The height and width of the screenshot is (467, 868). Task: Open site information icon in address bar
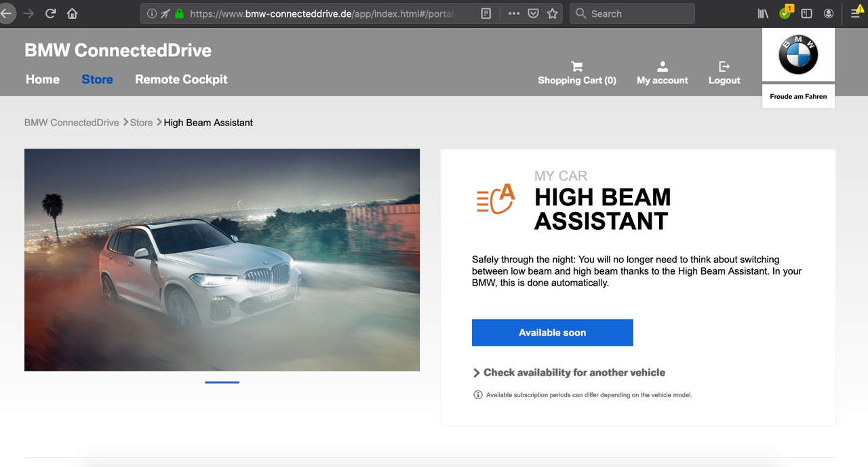tap(152, 14)
